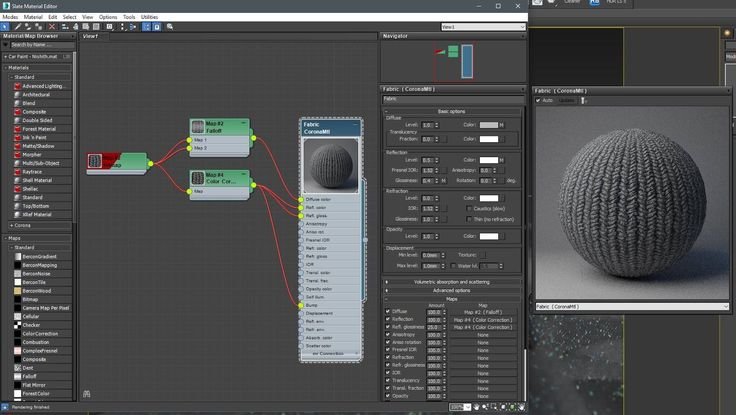The image size is (736, 415).
Task: Click the Map #2 (Falloff) diffuse map button
Action: tap(483, 312)
